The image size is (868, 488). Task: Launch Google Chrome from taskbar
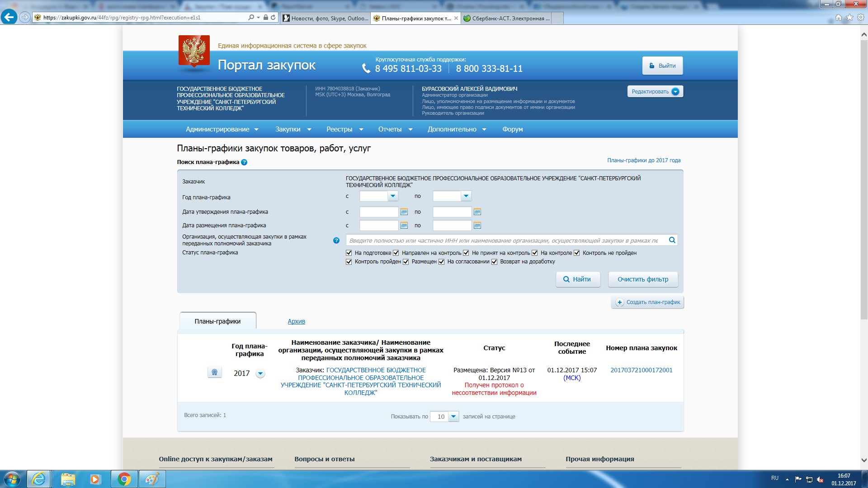124,479
